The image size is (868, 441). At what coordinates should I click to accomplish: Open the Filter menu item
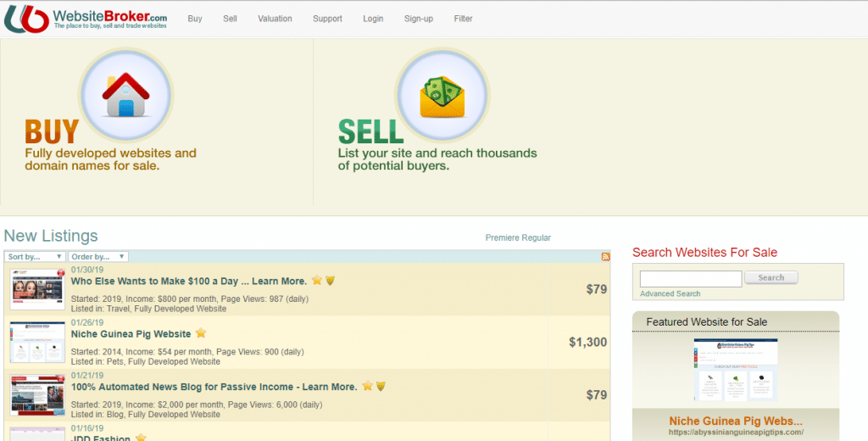point(464,19)
